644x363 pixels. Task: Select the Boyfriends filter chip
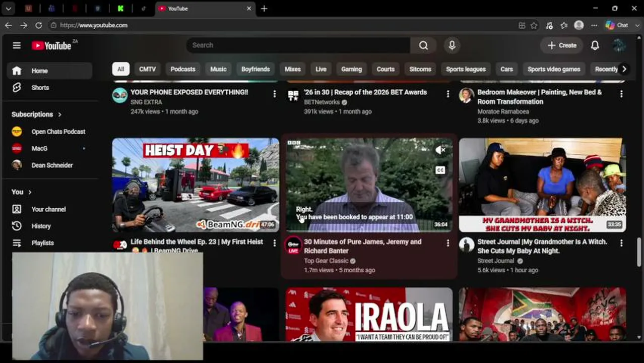pyautogui.click(x=255, y=69)
